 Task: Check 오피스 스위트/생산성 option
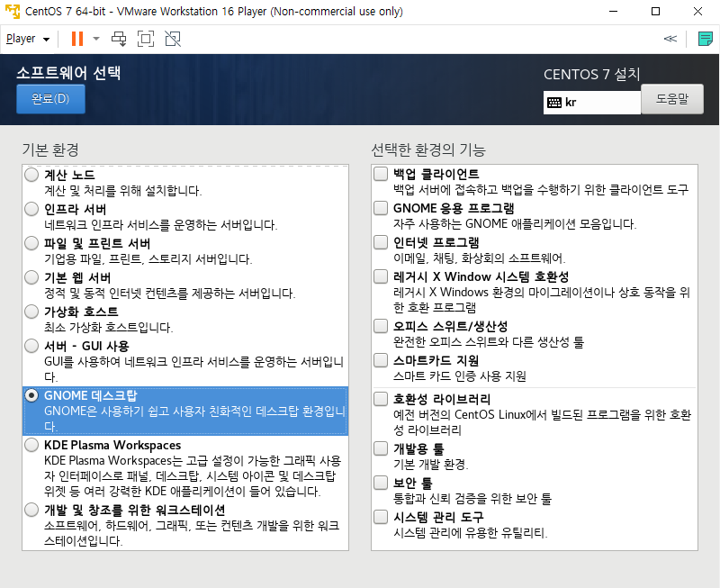click(x=381, y=326)
